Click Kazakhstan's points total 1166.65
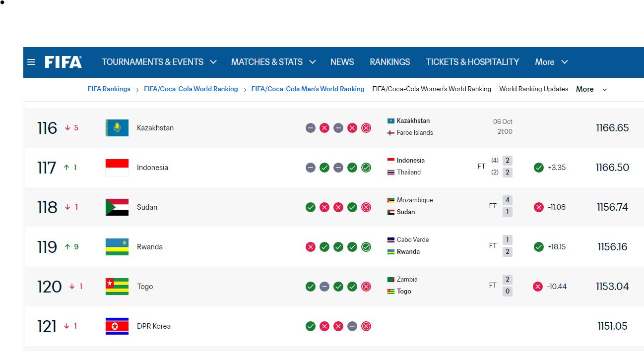This screenshot has height=351, width=644. (x=612, y=128)
